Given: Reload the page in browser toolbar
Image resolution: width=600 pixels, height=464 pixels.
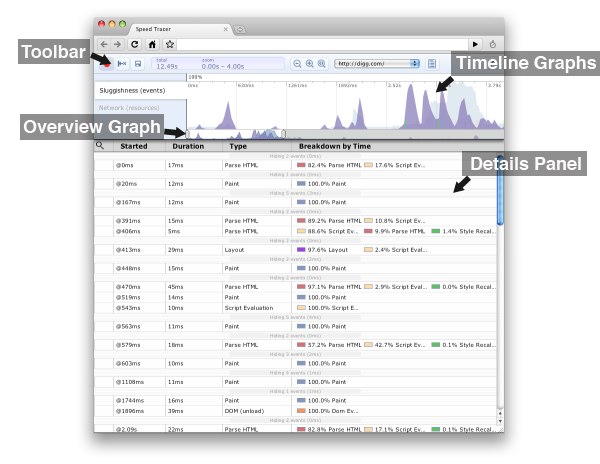Looking at the screenshot, I should 134,44.
